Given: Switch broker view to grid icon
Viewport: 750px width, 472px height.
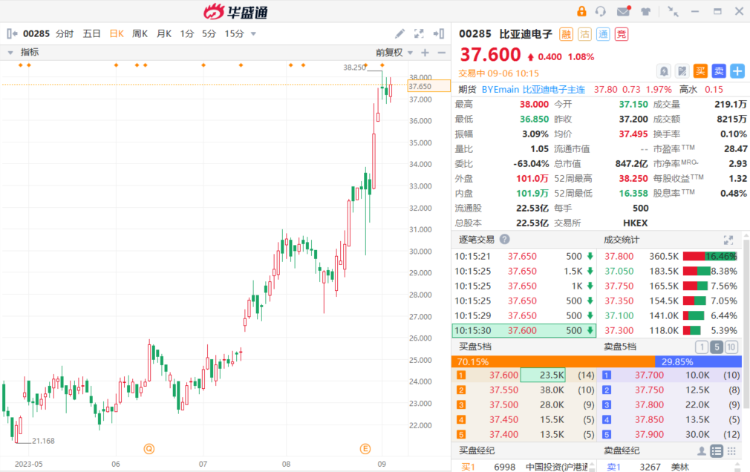Looking at the screenshot, I should (731, 450).
